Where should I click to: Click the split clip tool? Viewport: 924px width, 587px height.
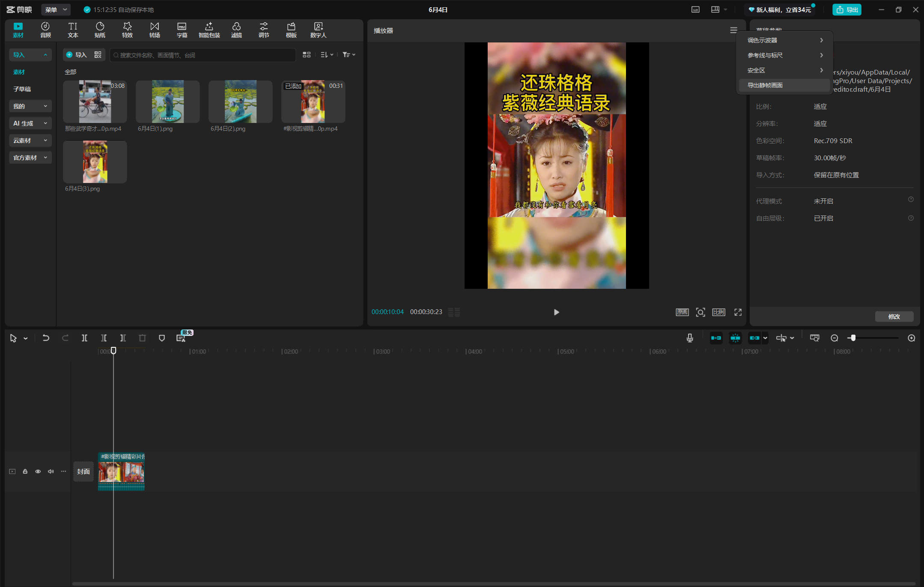(x=84, y=338)
